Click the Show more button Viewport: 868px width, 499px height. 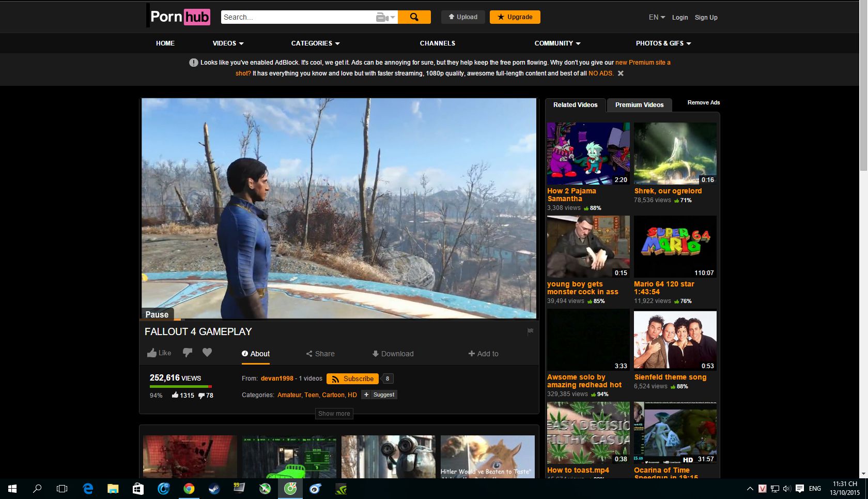[x=334, y=414]
